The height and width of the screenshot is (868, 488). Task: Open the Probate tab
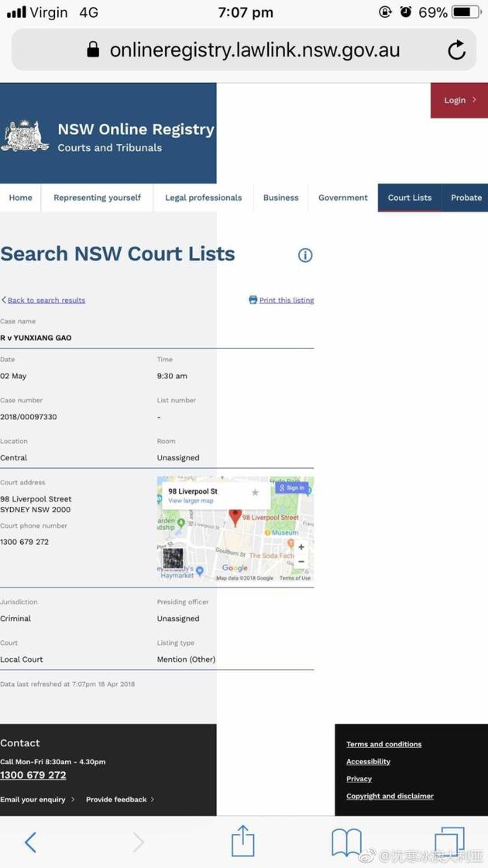(466, 198)
